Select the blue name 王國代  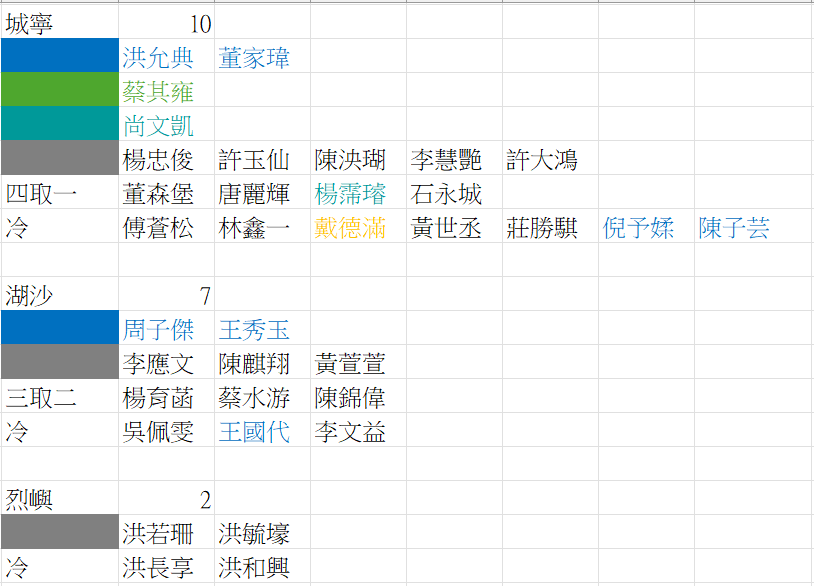[x=263, y=430]
